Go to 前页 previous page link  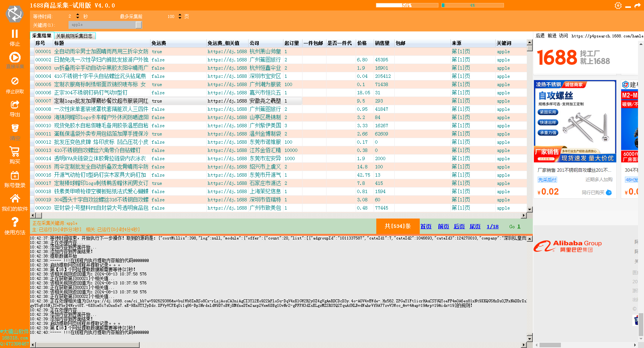[443, 226]
